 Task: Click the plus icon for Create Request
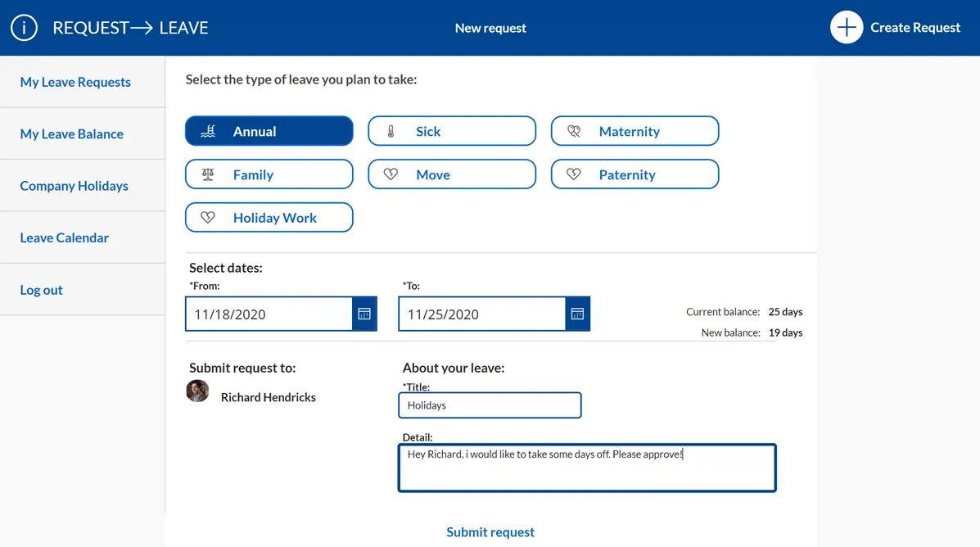(847, 28)
